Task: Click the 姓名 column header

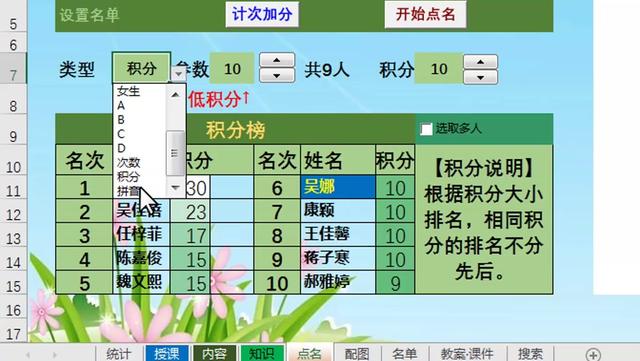Action: click(x=338, y=160)
